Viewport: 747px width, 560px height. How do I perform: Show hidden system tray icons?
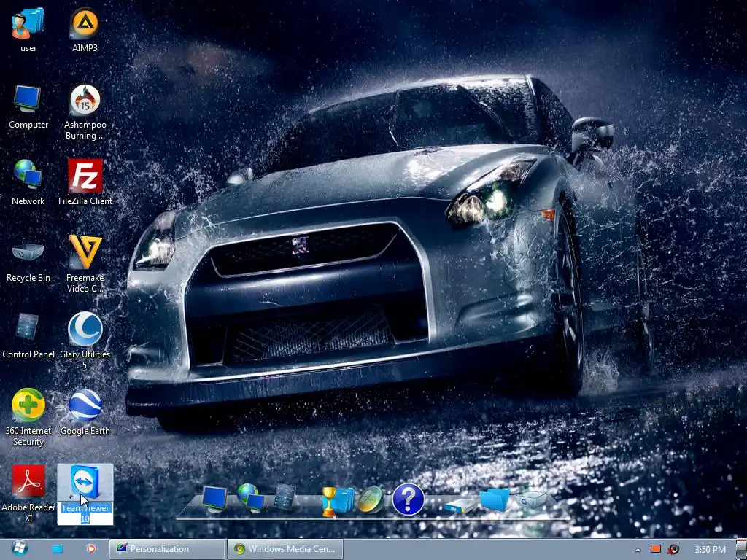coord(638,550)
